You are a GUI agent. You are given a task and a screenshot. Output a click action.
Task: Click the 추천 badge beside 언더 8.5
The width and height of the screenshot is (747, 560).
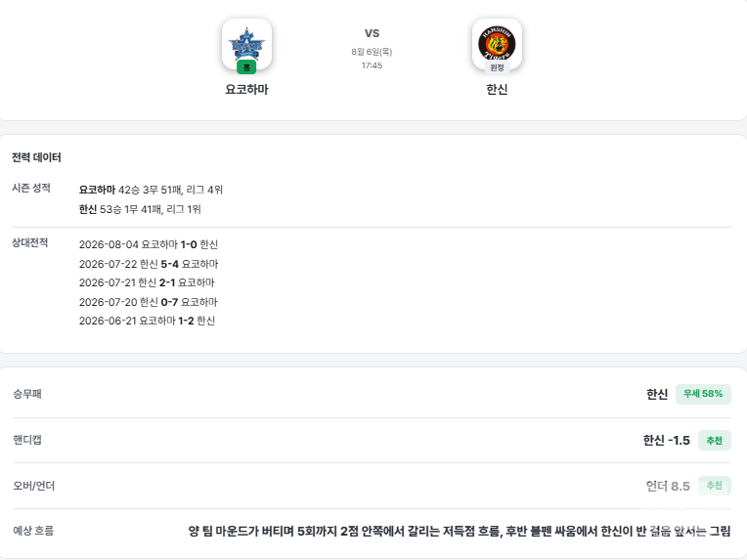tap(715, 486)
